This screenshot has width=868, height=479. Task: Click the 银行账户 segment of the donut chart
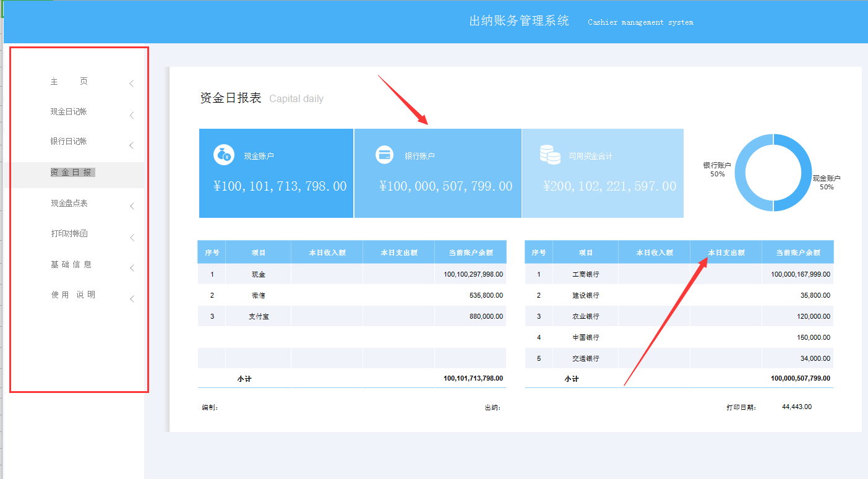point(736,172)
